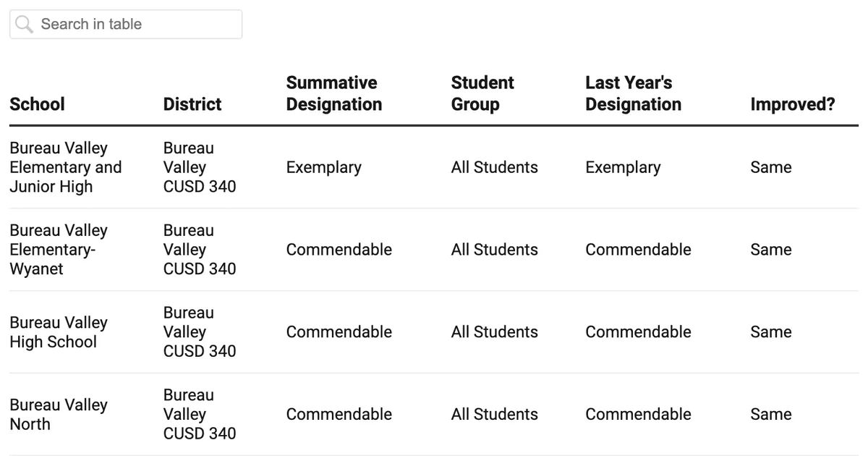Select the Bureau Valley North school entry

(58, 414)
